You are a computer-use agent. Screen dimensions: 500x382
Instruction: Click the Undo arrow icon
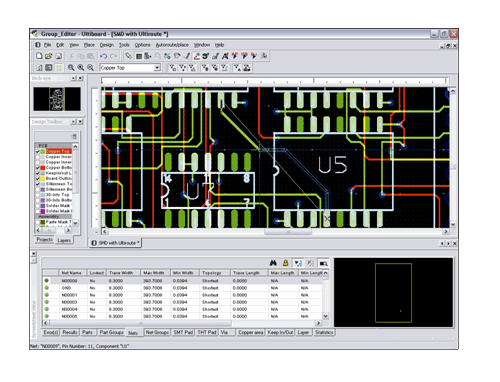tap(104, 56)
